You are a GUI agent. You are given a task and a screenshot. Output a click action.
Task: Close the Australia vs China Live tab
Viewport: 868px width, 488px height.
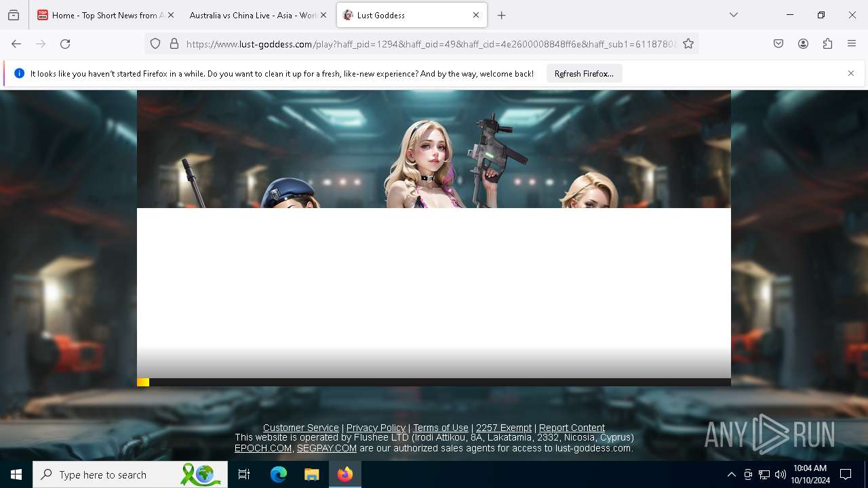323,15
